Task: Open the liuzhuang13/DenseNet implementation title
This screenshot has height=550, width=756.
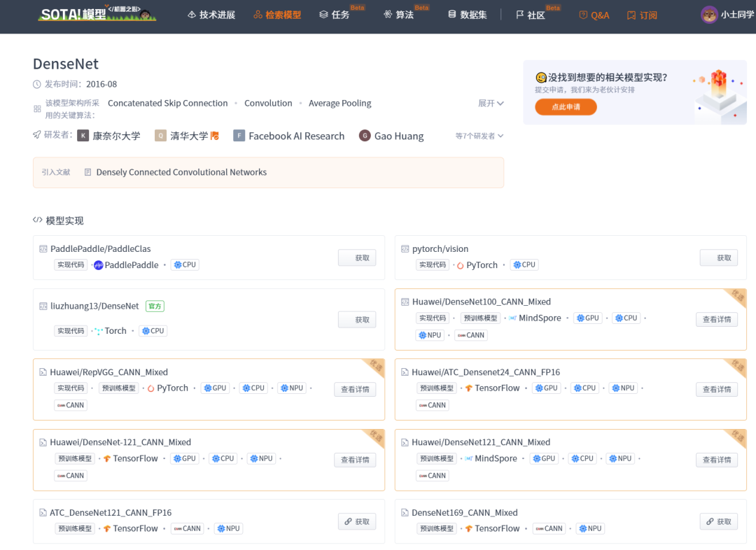Action: [x=94, y=306]
